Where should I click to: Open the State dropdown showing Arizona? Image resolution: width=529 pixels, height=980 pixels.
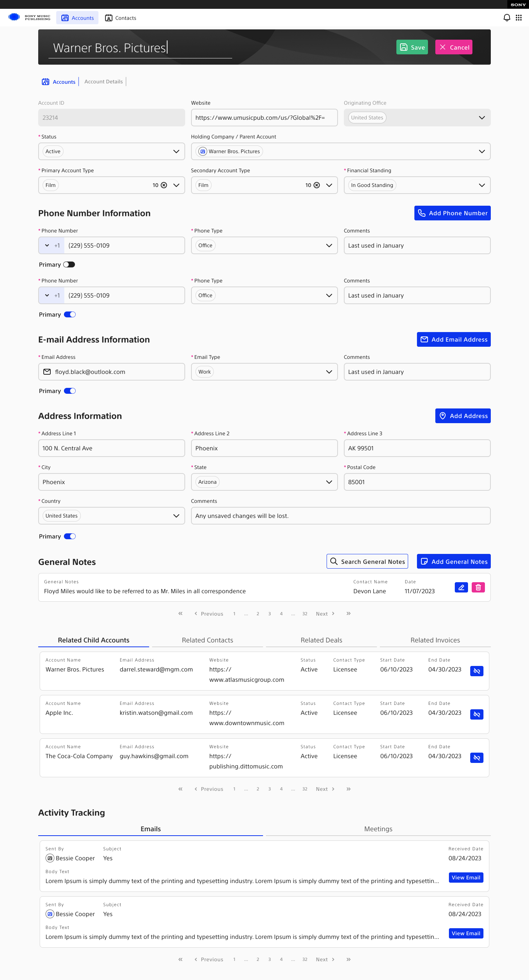point(264,482)
